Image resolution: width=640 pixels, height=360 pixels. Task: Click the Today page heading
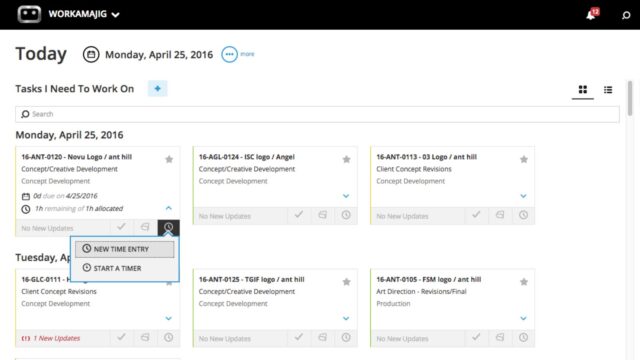pyautogui.click(x=41, y=54)
